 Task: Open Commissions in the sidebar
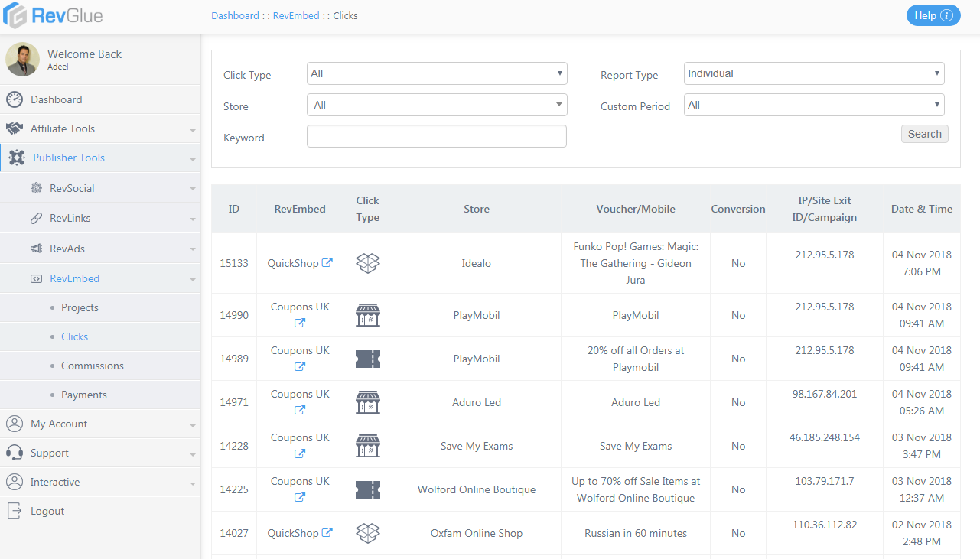(x=93, y=366)
